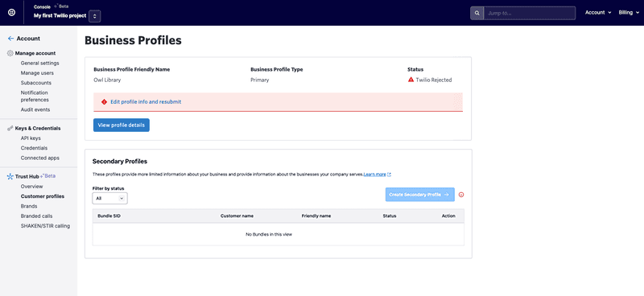This screenshot has height=296, width=644.
Task: Open Branded calls page
Action: coord(36,216)
